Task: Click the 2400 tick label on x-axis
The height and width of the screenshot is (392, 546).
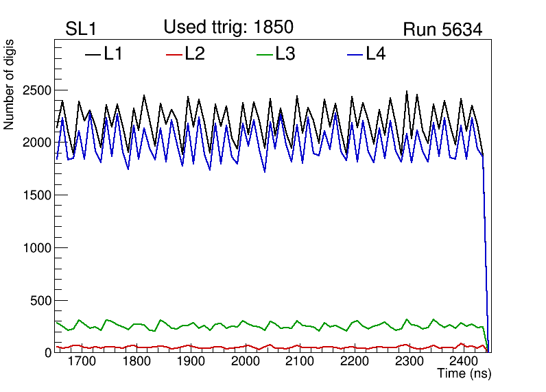Action: click(463, 361)
